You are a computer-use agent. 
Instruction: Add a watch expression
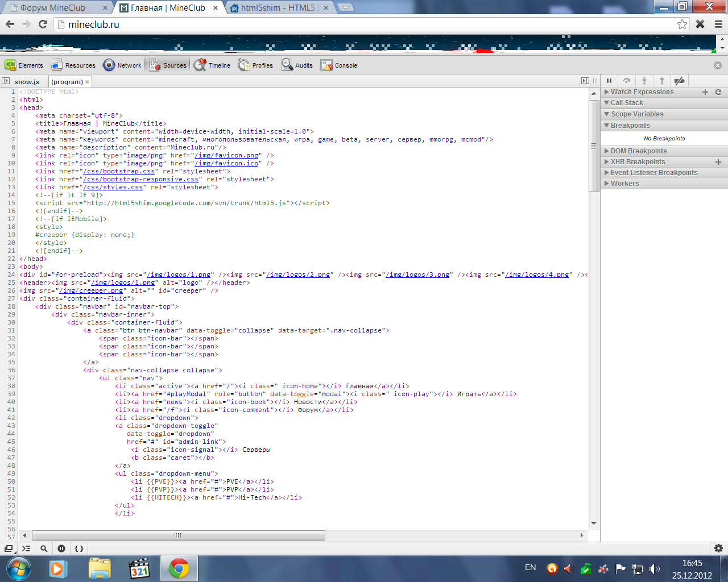coord(705,92)
